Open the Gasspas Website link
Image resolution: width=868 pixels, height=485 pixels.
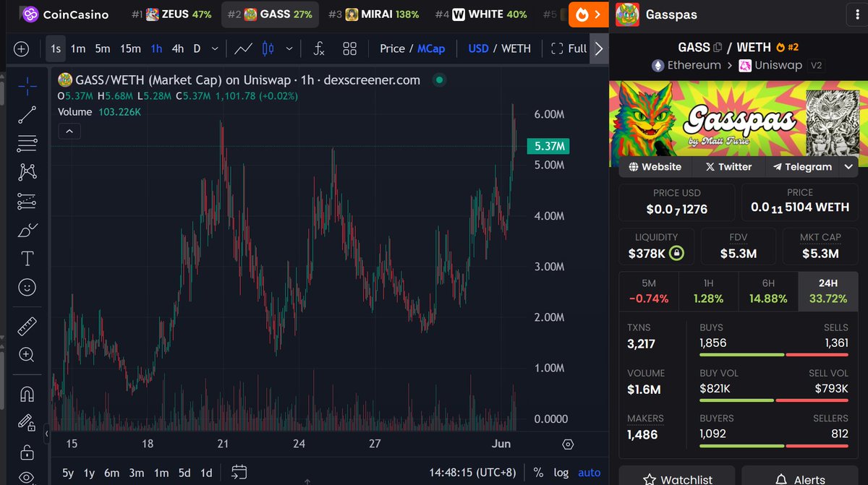(655, 167)
